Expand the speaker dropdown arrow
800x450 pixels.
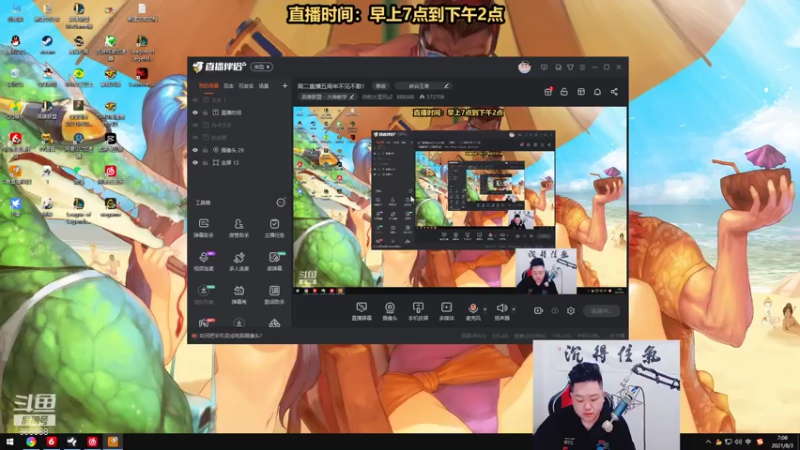513,309
